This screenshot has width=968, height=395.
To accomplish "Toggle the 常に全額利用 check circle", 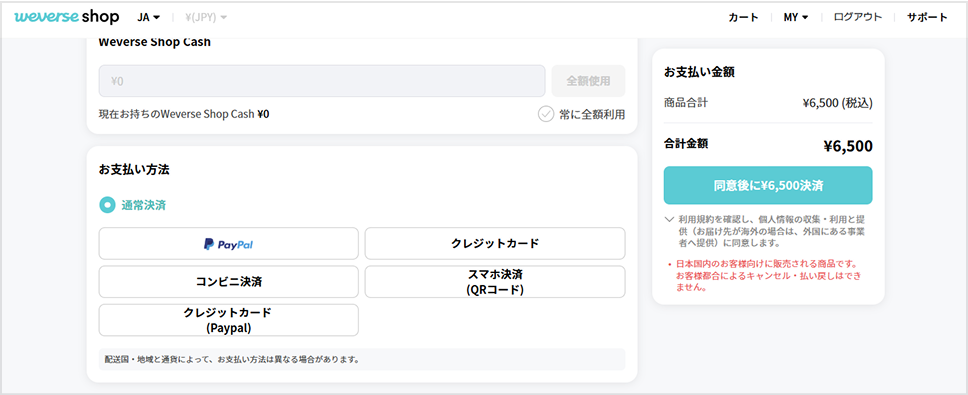I will (x=546, y=114).
